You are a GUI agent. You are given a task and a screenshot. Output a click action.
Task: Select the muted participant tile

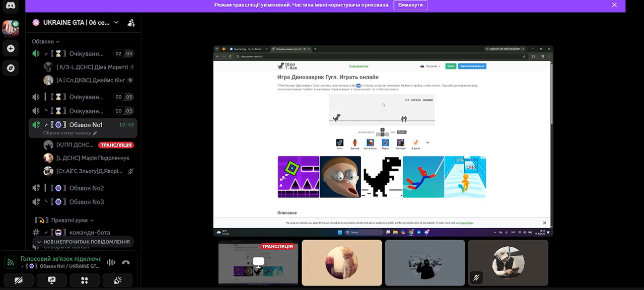[x=508, y=262]
